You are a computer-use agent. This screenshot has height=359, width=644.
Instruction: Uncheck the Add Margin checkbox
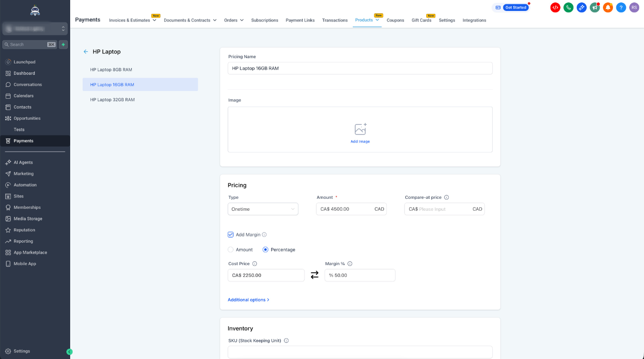tap(231, 235)
